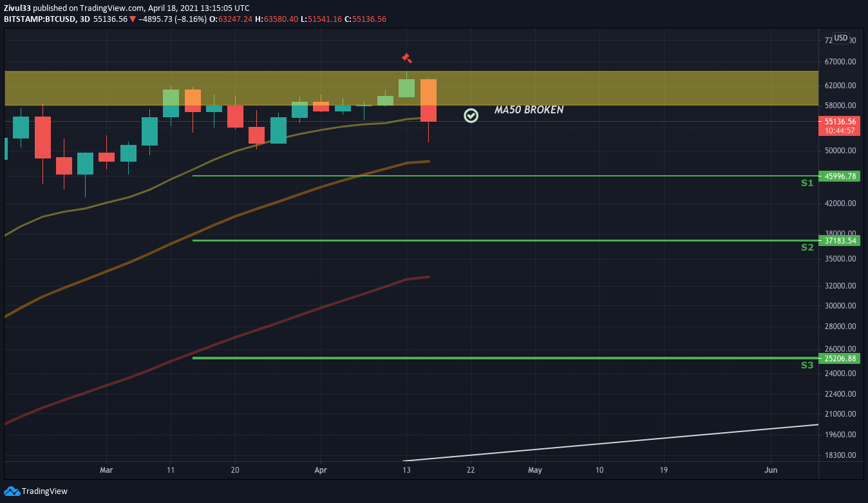The image size is (868, 503).
Task: Click the red down-triangle in the header
Action: (133, 19)
